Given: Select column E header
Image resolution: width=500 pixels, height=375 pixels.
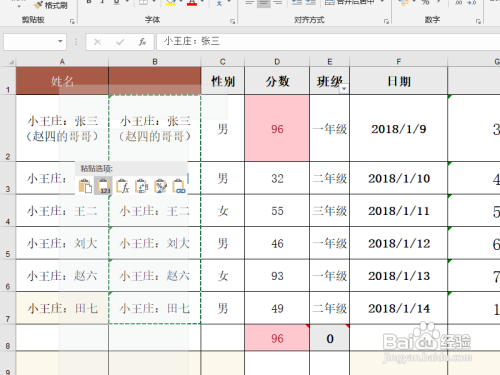Looking at the screenshot, I should pyautogui.click(x=330, y=62).
